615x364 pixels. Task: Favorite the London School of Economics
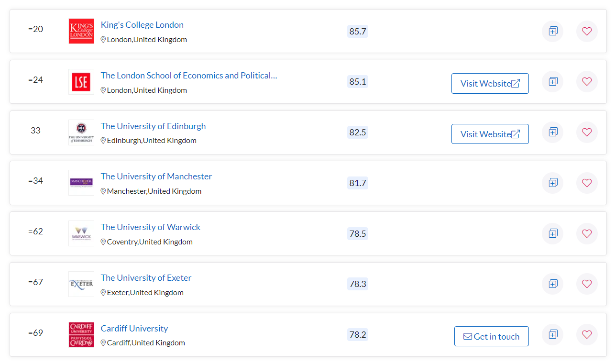[x=587, y=82]
